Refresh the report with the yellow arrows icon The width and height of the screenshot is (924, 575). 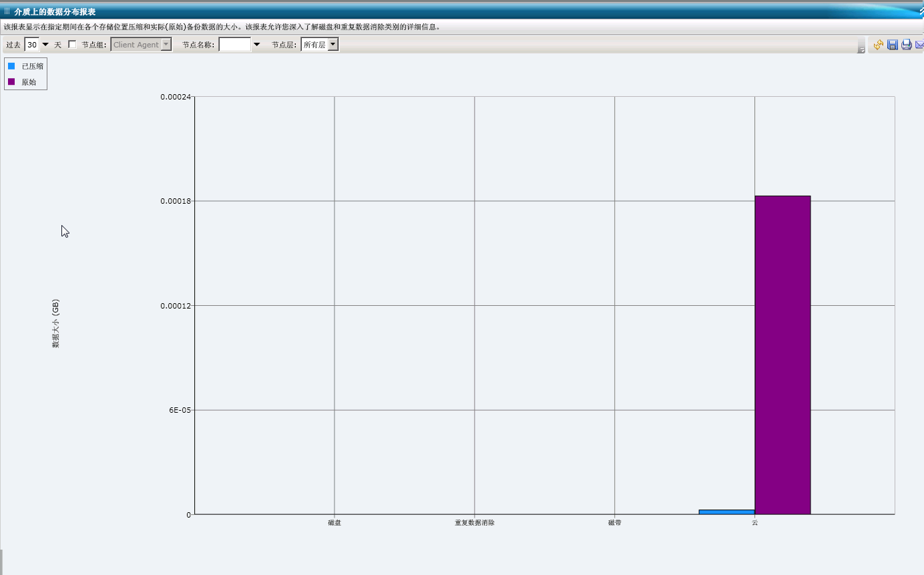879,45
